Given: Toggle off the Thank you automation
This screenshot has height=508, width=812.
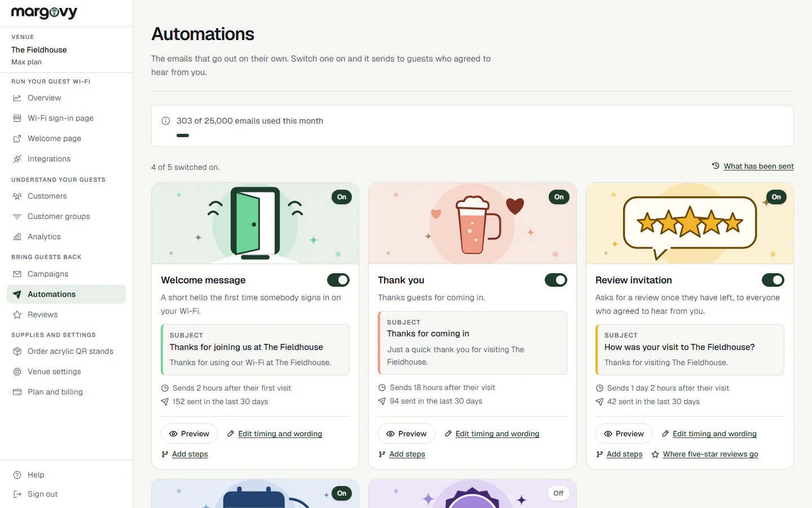Looking at the screenshot, I should tap(556, 280).
